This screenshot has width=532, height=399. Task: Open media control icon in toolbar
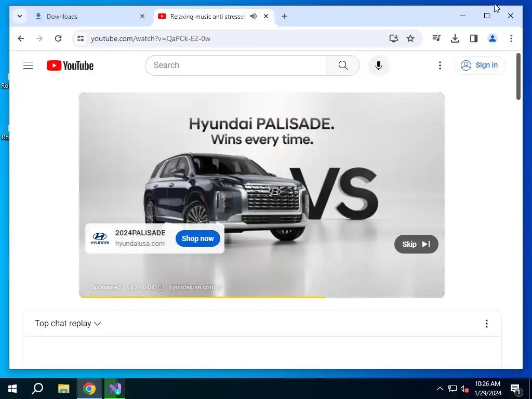click(436, 38)
